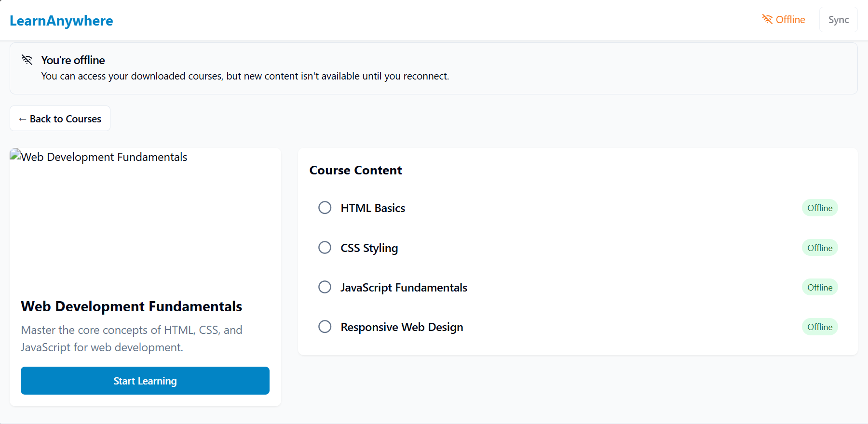The image size is (868, 424).
Task: Click Offline badge beside Responsive Web Design
Action: tap(820, 327)
